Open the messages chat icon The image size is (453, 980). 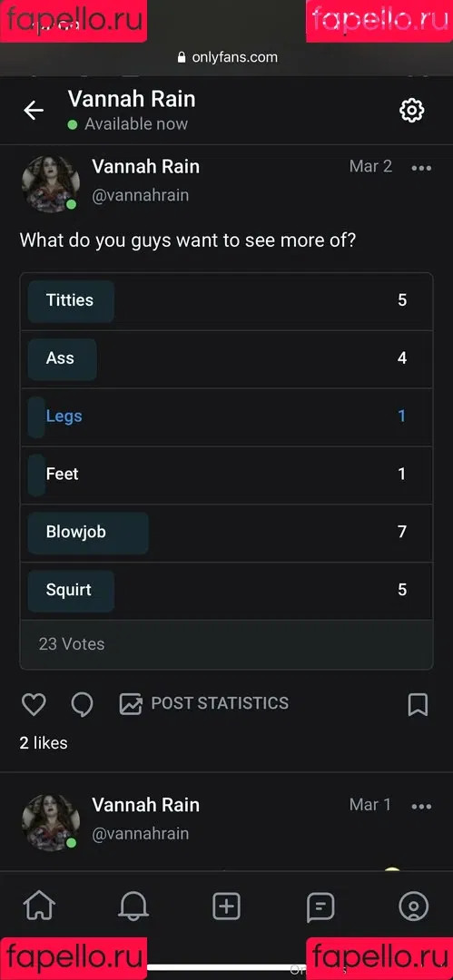click(320, 906)
